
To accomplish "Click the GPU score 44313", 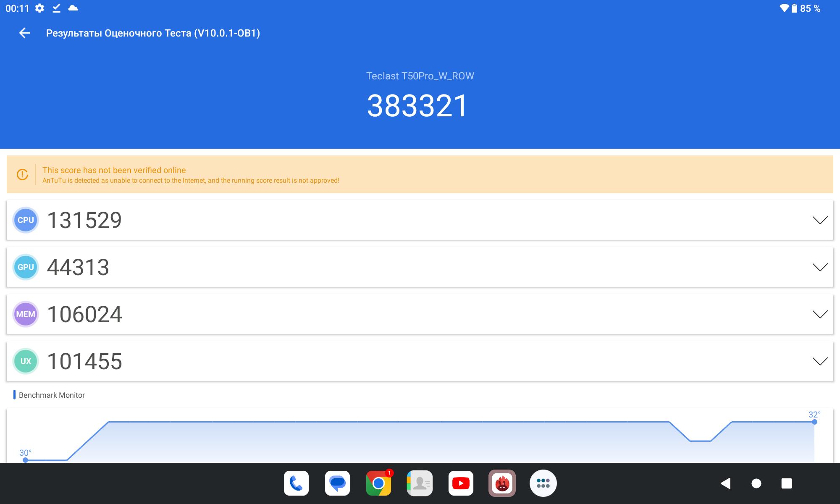I will point(78,267).
